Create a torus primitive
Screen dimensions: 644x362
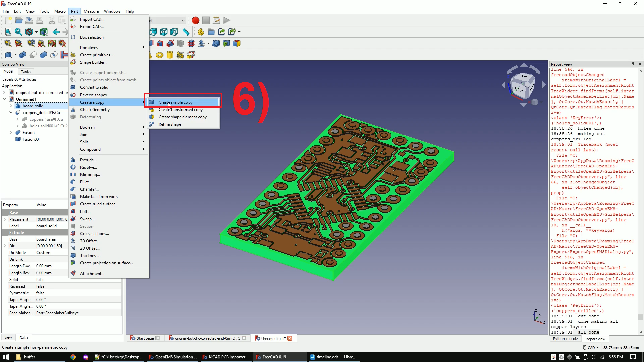pos(160,55)
